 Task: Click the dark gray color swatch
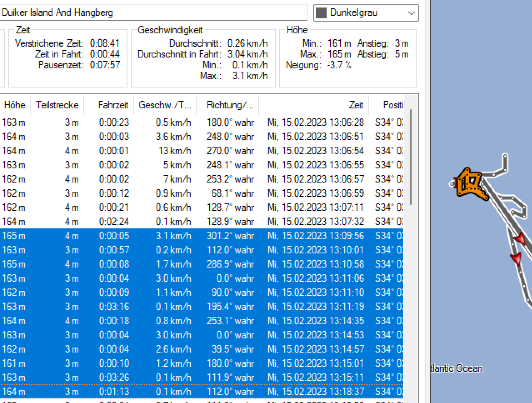pos(321,13)
